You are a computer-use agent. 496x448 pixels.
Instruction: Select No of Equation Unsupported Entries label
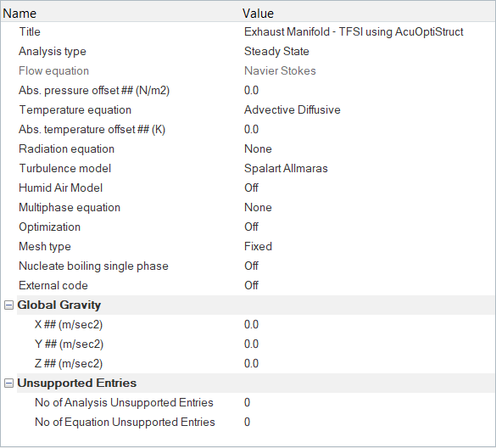coord(125,423)
